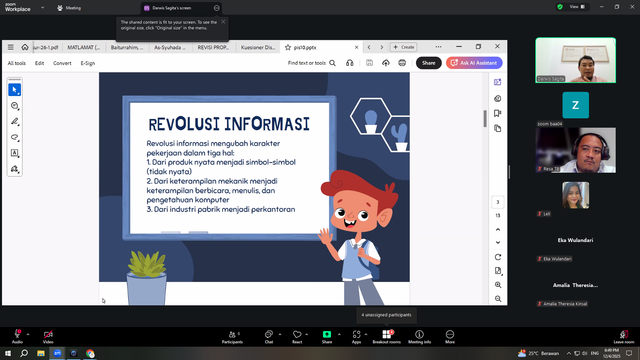Open React emoji menu
Screen dimensions: 640x360
tap(297, 337)
